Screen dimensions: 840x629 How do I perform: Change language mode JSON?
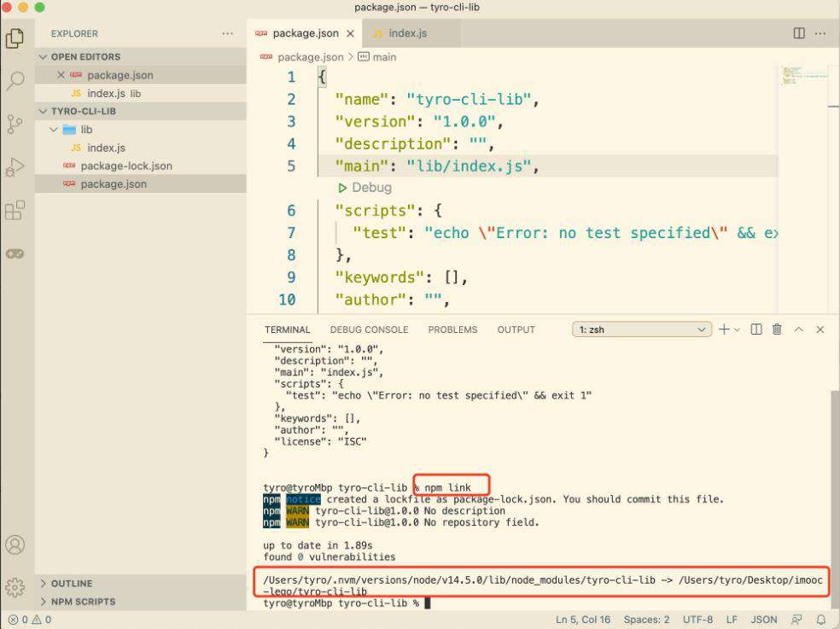(x=764, y=620)
